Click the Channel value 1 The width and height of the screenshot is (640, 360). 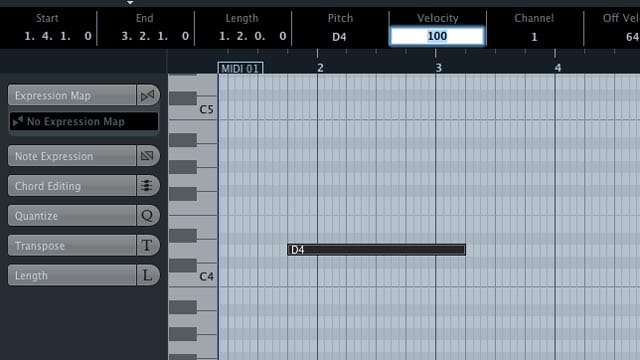coord(534,37)
